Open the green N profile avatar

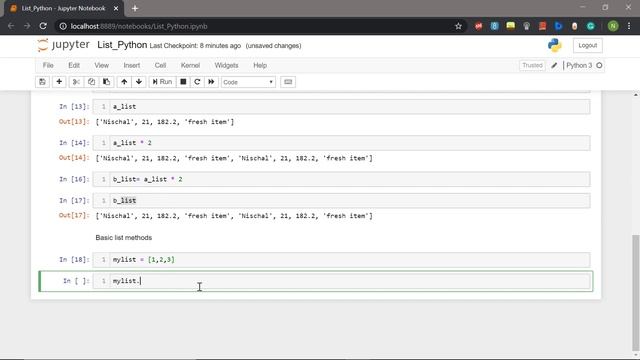point(613,26)
